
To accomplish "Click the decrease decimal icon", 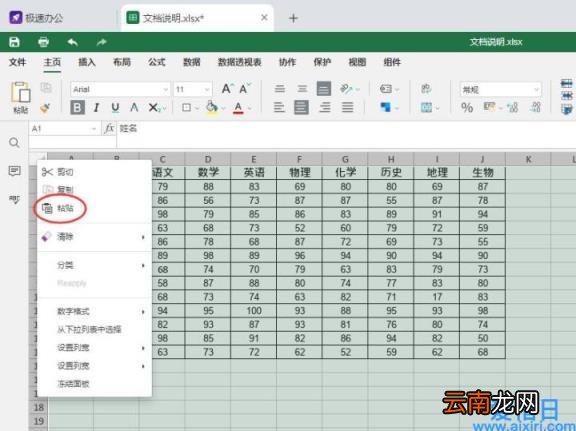I will 512,107.
